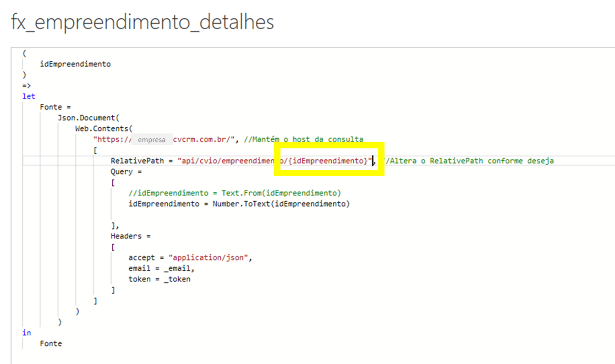Click the final 'Fonte' output line
615x364 pixels.
[x=51, y=343]
